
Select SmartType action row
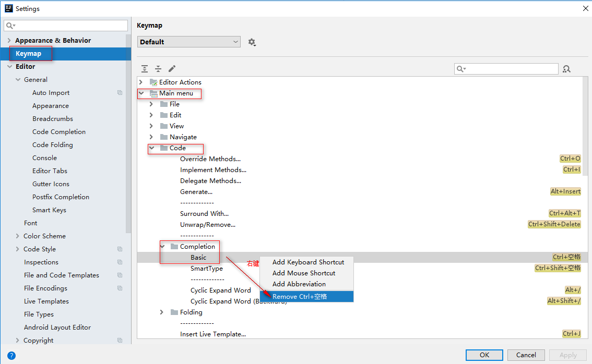click(207, 268)
